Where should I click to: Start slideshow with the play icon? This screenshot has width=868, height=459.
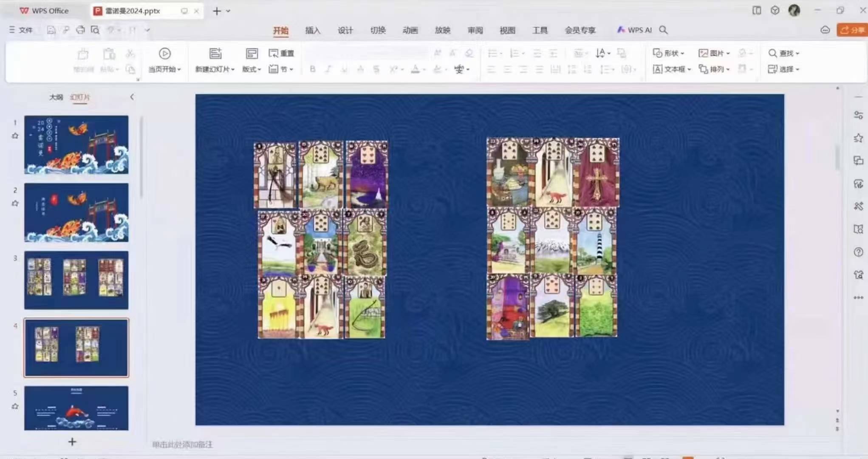pos(165,54)
